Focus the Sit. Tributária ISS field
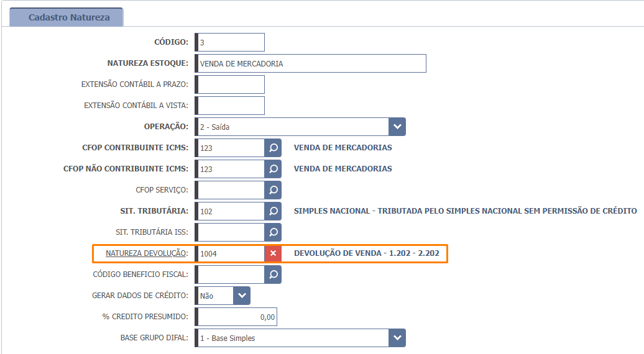This screenshot has height=354, width=644. (231, 232)
